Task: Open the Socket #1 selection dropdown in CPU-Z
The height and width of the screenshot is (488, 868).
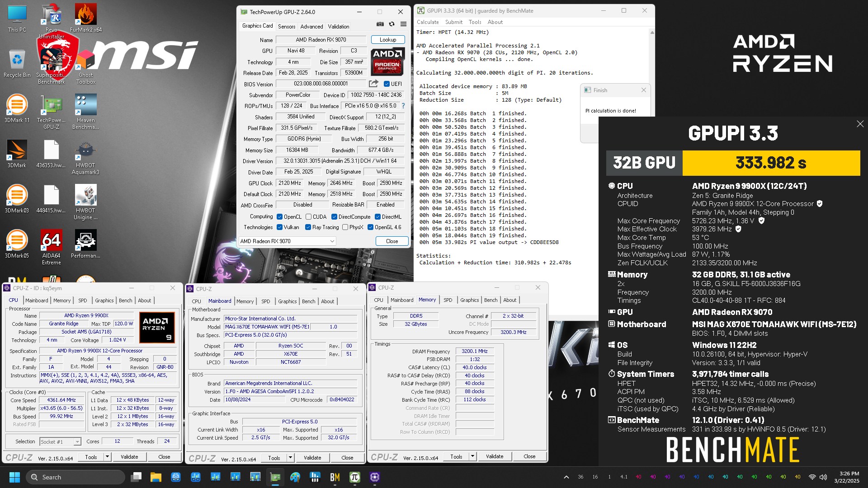Action: tap(60, 441)
